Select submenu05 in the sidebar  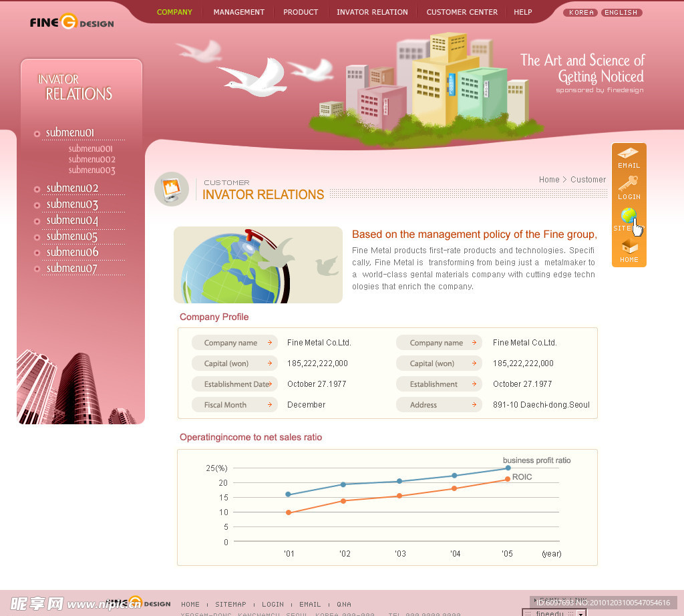click(x=72, y=237)
